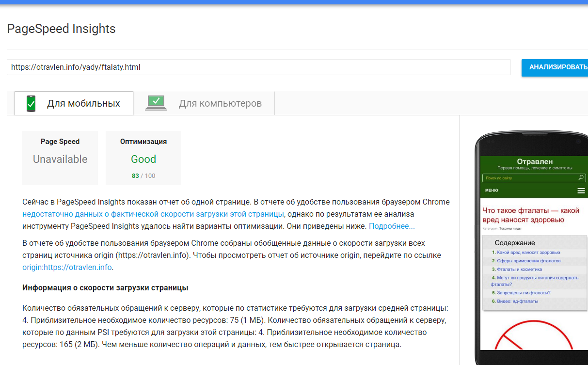Click Отравлен site title in phone preview
Viewport: 588px width, 365px height.
pyautogui.click(x=535, y=161)
